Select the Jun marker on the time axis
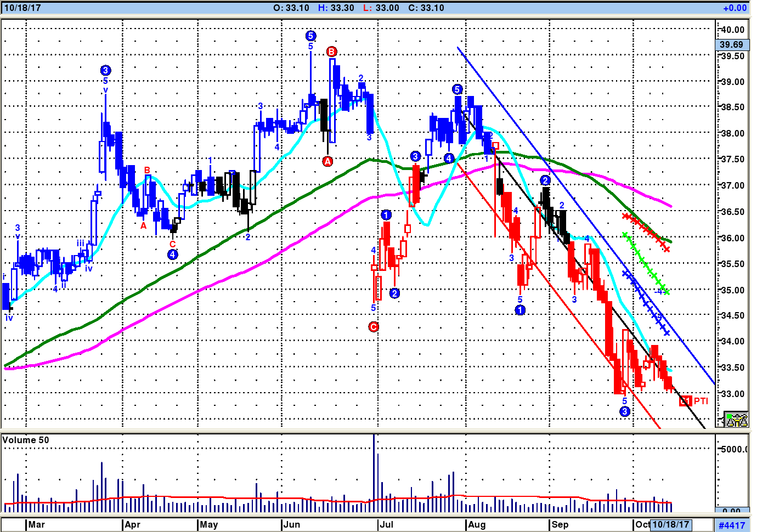The width and height of the screenshot is (768, 532). tap(291, 524)
